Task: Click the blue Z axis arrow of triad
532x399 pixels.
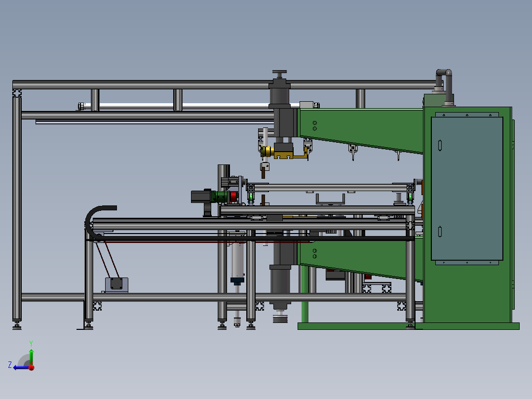Action: [20, 367]
